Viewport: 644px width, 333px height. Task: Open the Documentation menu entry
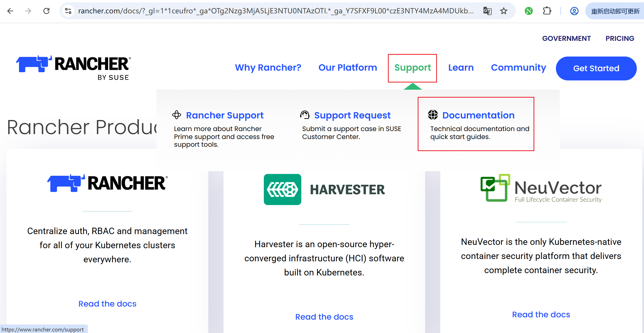(x=478, y=115)
